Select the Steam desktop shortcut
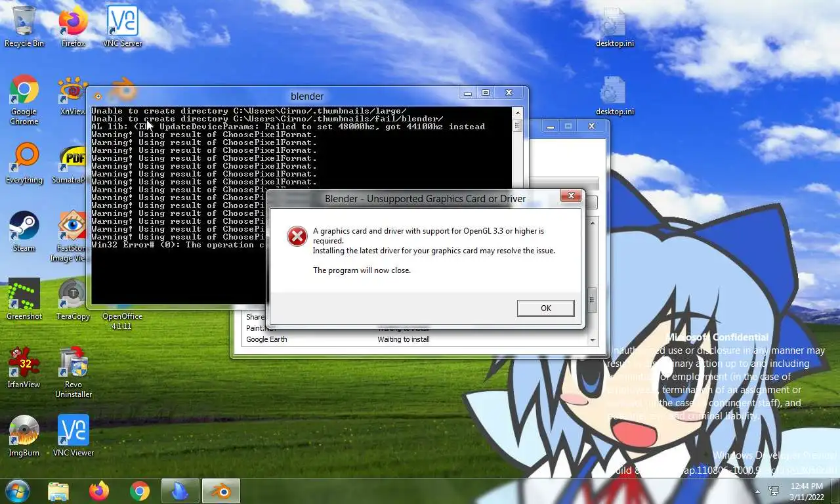The image size is (840, 504). (x=24, y=232)
